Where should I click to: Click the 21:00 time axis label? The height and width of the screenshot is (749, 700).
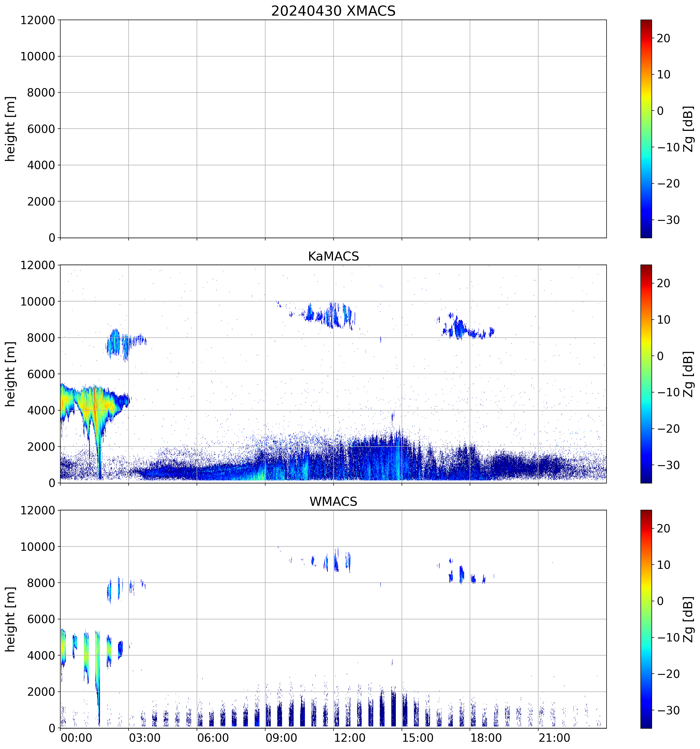(x=554, y=738)
